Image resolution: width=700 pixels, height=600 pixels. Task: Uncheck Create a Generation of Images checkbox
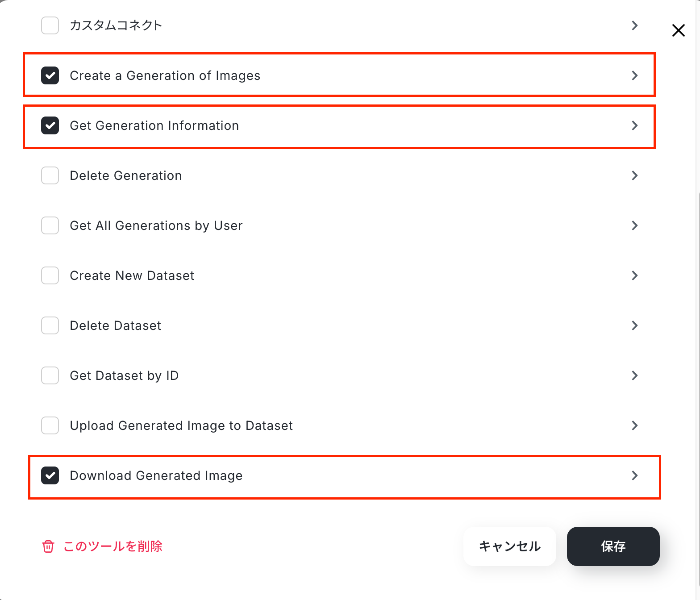50,75
